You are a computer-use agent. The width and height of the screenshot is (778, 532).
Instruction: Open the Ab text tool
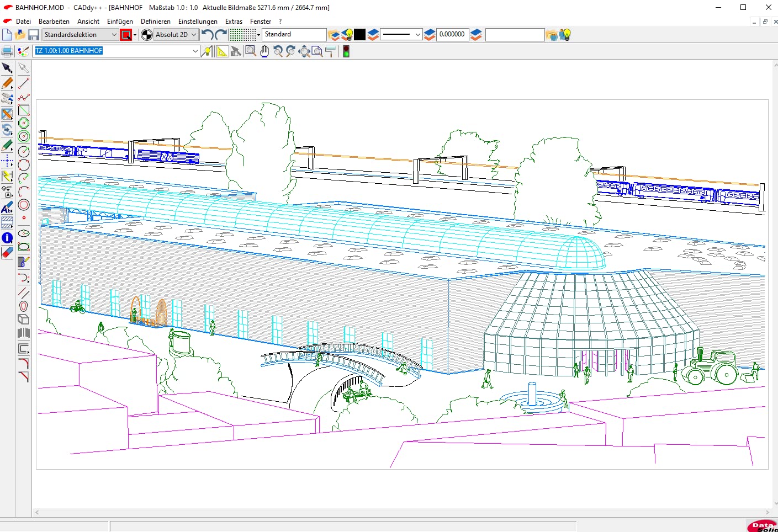coord(7,208)
